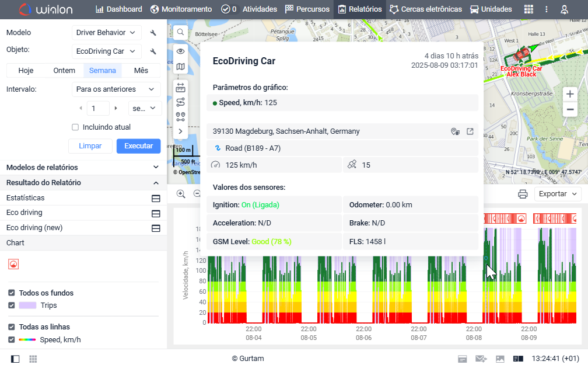Viewport: 588px width, 368px height.
Task: Click the Executar button
Action: coord(138,146)
